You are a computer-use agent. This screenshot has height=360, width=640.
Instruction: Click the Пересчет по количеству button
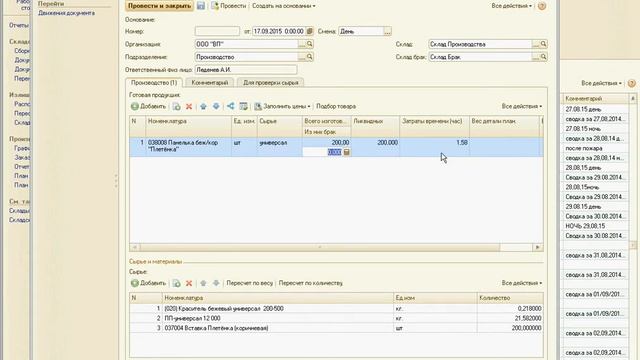click(311, 283)
